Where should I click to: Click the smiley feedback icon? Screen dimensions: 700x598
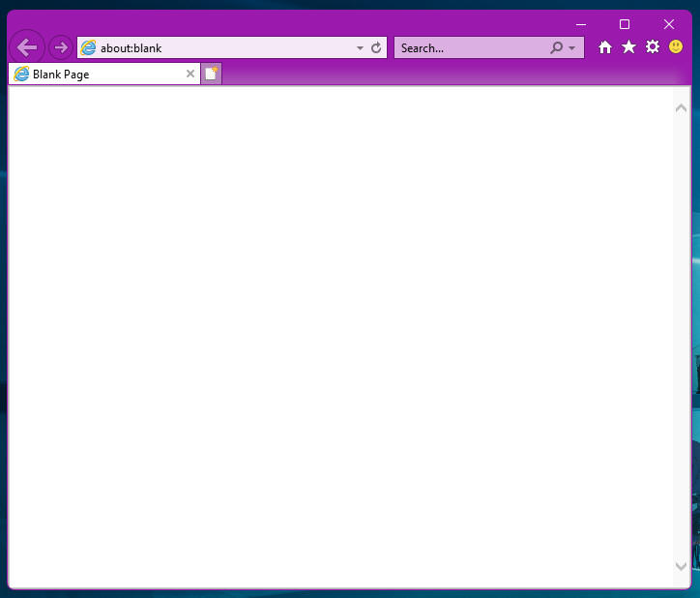(x=676, y=46)
